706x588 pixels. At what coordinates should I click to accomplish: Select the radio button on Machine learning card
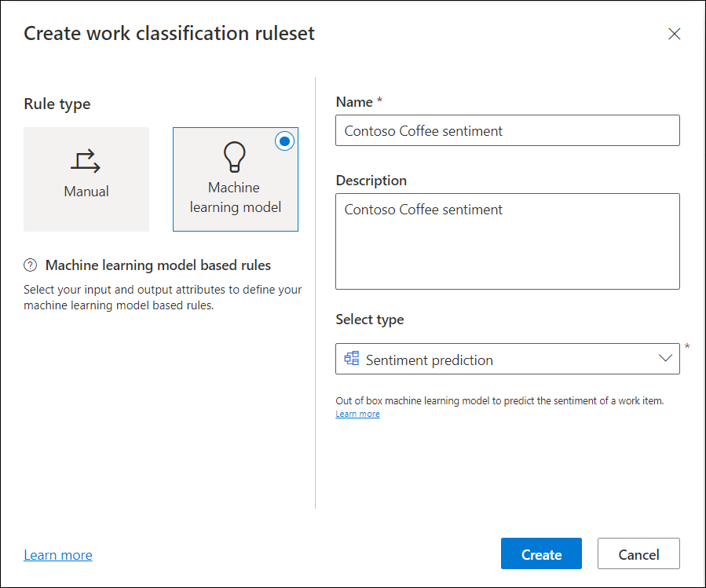[x=285, y=141]
